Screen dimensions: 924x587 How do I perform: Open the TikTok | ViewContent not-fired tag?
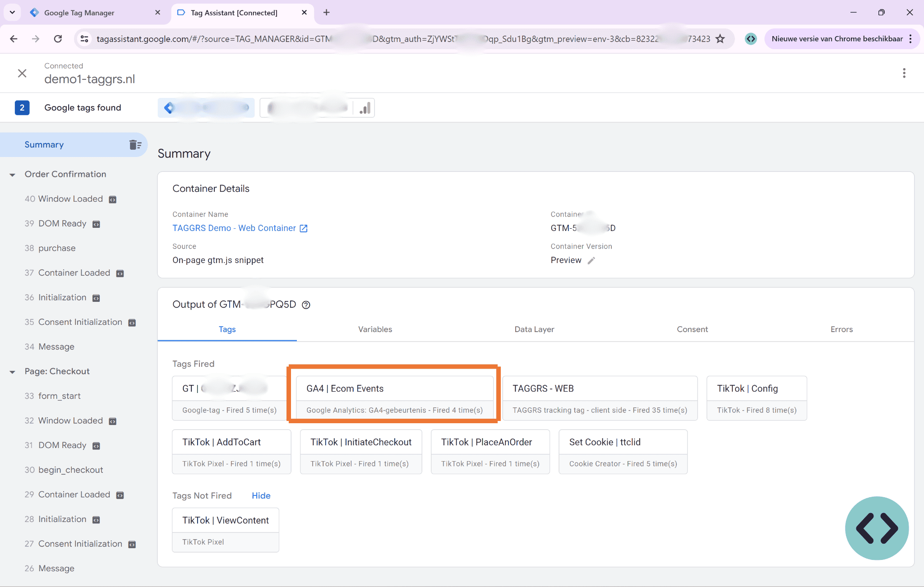(226, 530)
